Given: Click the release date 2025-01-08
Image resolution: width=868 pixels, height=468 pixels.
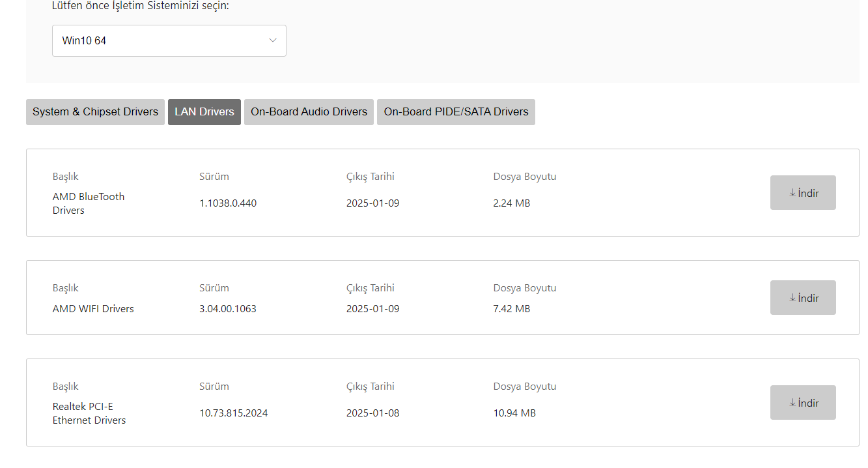Looking at the screenshot, I should [373, 413].
